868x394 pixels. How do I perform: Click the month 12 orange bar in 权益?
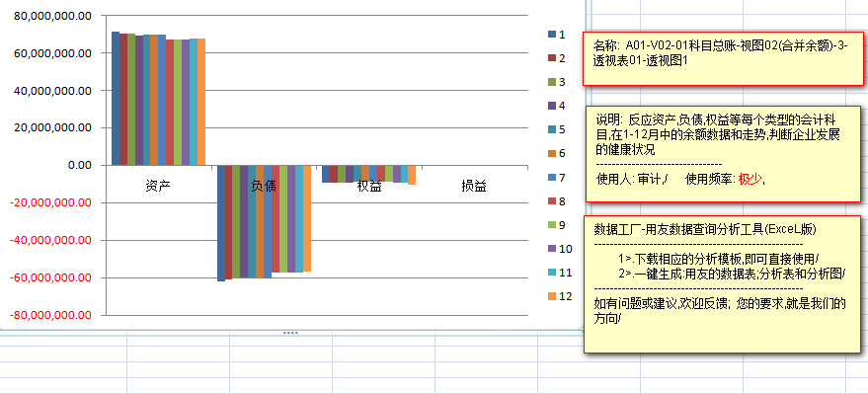[412, 175]
